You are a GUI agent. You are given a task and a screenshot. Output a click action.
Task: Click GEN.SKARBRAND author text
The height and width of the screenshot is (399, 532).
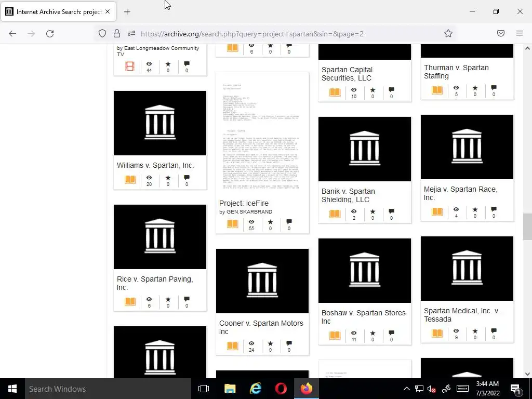[x=249, y=212]
